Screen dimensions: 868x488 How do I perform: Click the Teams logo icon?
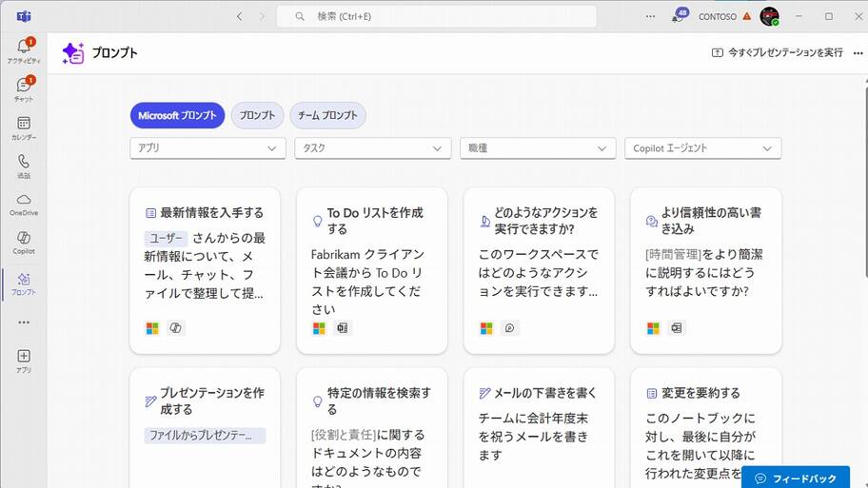[x=24, y=16]
